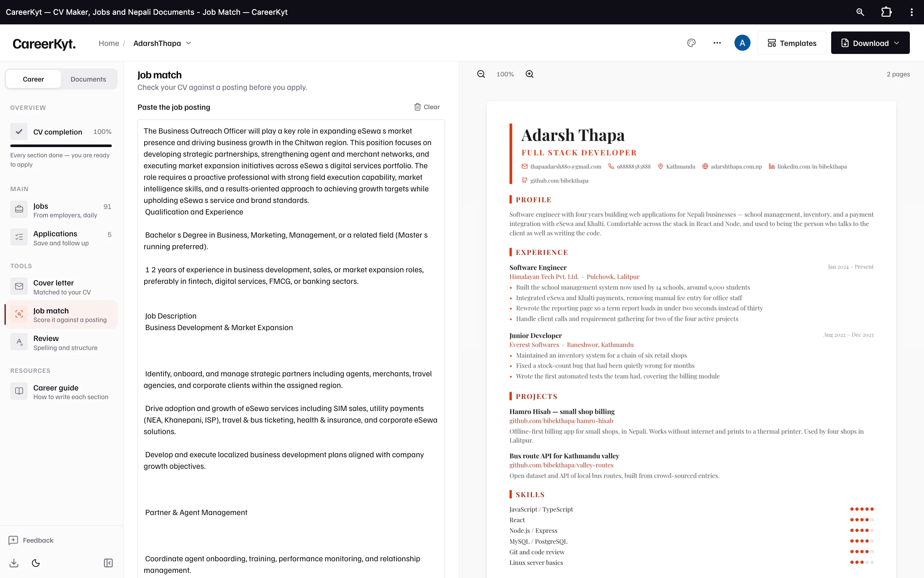Click the 'Himalayan Tech Pvt. Ltd.' company name
924x578 pixels.
[x=544, y=277]
